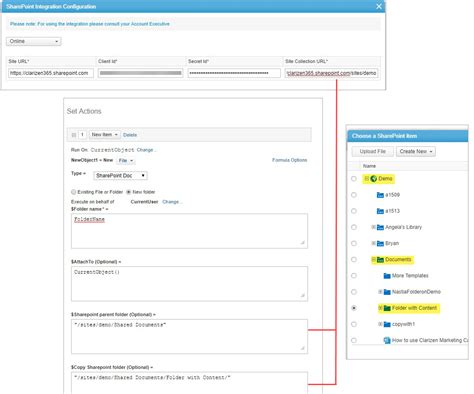474x394 pixels.
Task: Edit the Site Collection URL field
Action: click(x=331, y=73)
